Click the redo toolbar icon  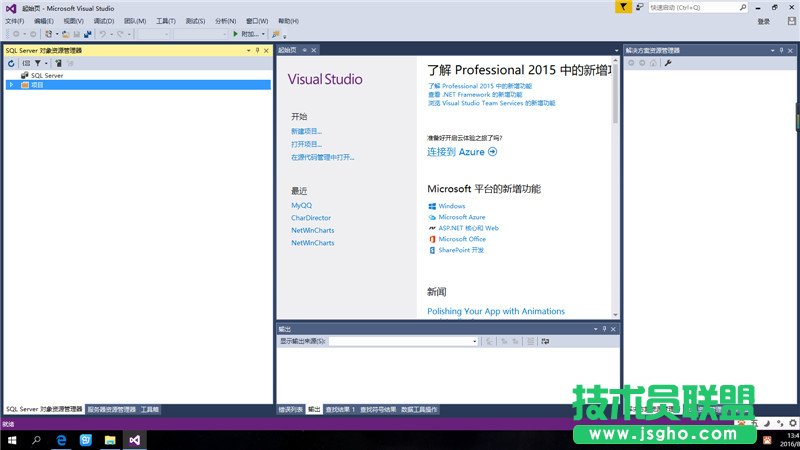coord(120,34)
